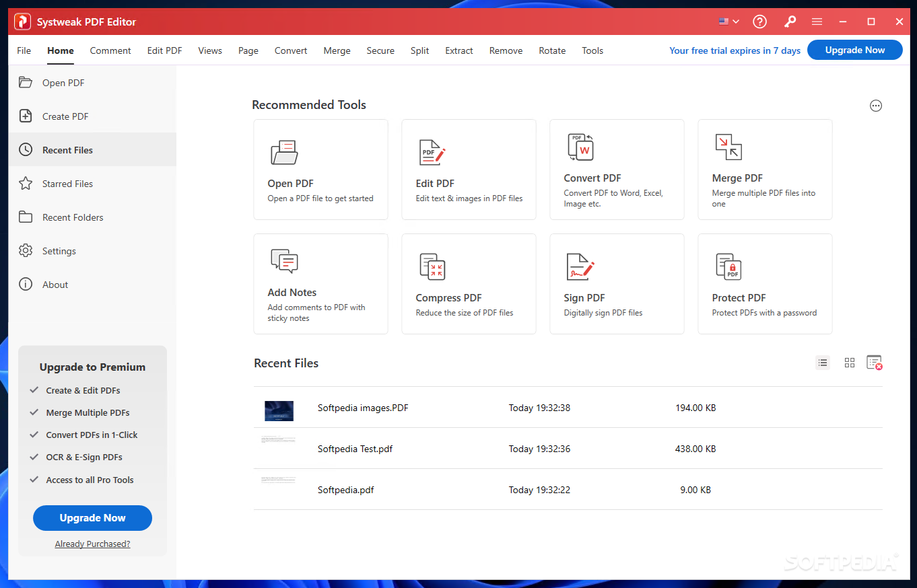Click the Recommended Tools heading
The width and height of the screenshot is (917, 588).
tap(309, 105)
